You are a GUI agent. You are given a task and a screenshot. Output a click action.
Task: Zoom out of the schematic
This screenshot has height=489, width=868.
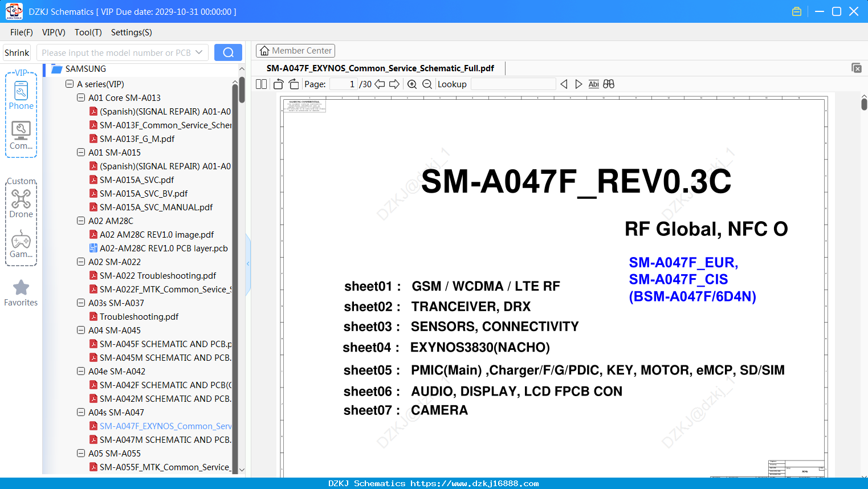point(427,84)
